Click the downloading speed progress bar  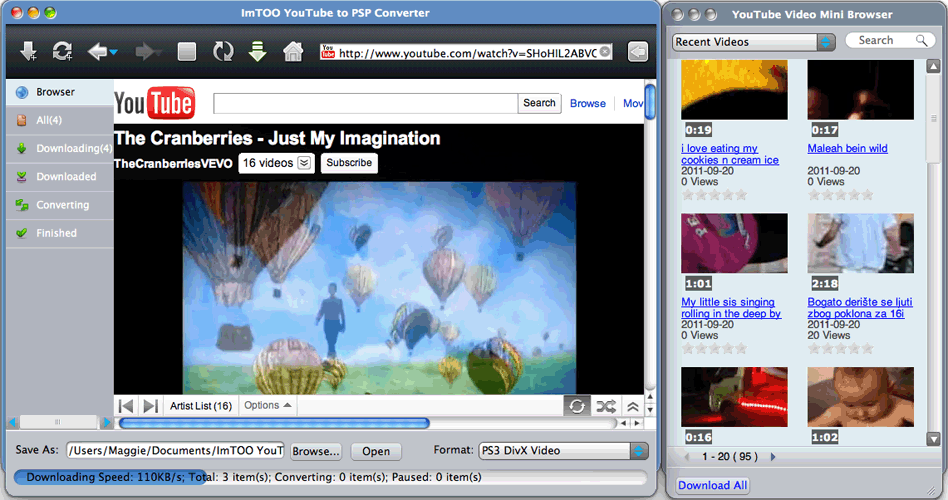(x=330, y=477)
